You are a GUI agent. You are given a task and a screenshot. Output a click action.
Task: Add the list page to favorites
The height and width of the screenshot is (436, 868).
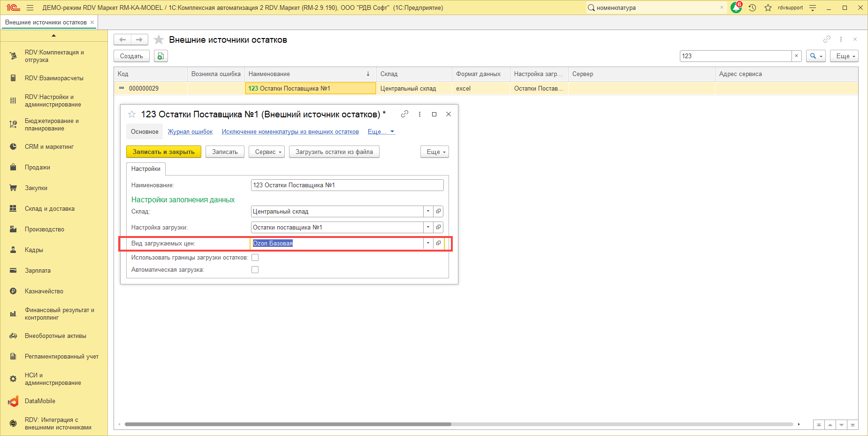tap(159, 40)
